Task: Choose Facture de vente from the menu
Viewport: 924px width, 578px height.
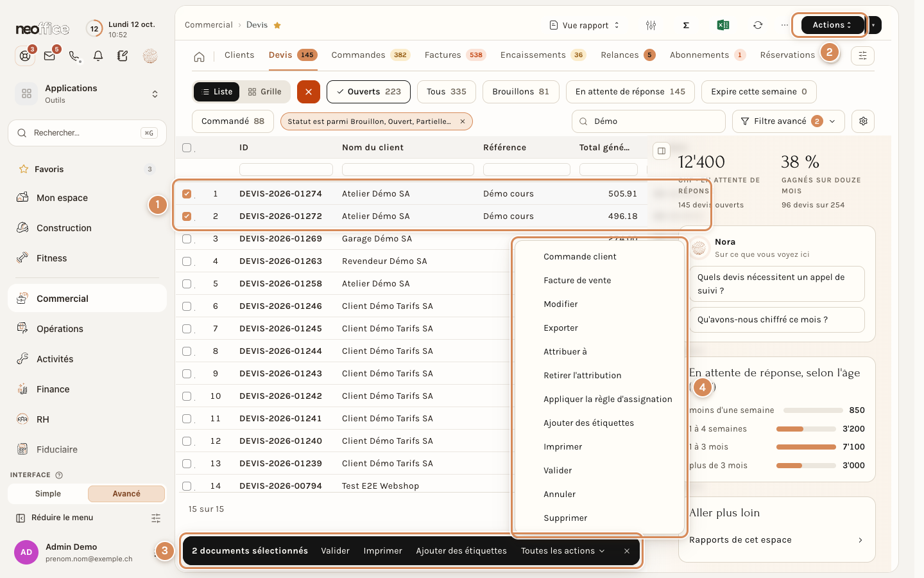Action: pos(577,281)
